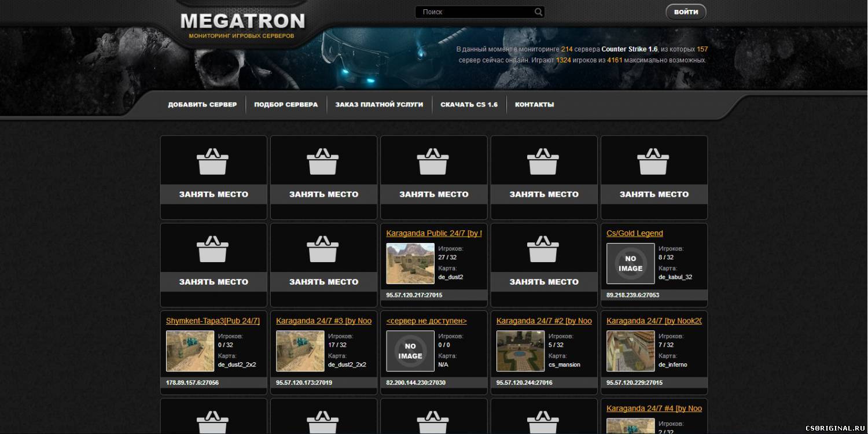Image resolution: width=868 pixels, height=434 pixels.
Task: Open the ПОДБОР СЕРВЕРА menu item
Action: 286,105
